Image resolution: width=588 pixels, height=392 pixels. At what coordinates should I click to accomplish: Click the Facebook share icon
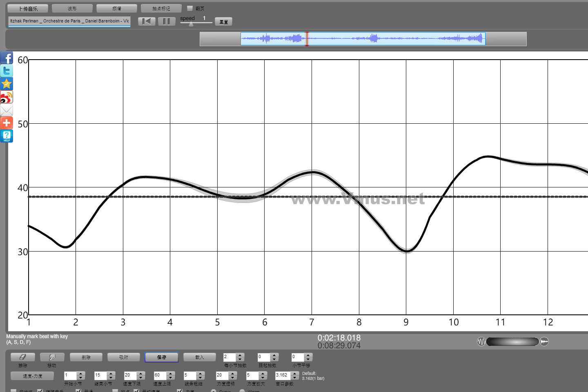coord(7,58)
